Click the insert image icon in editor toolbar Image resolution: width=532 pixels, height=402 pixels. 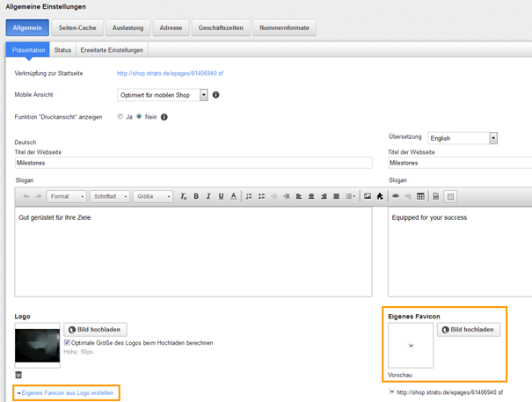(x=368, y=196)
